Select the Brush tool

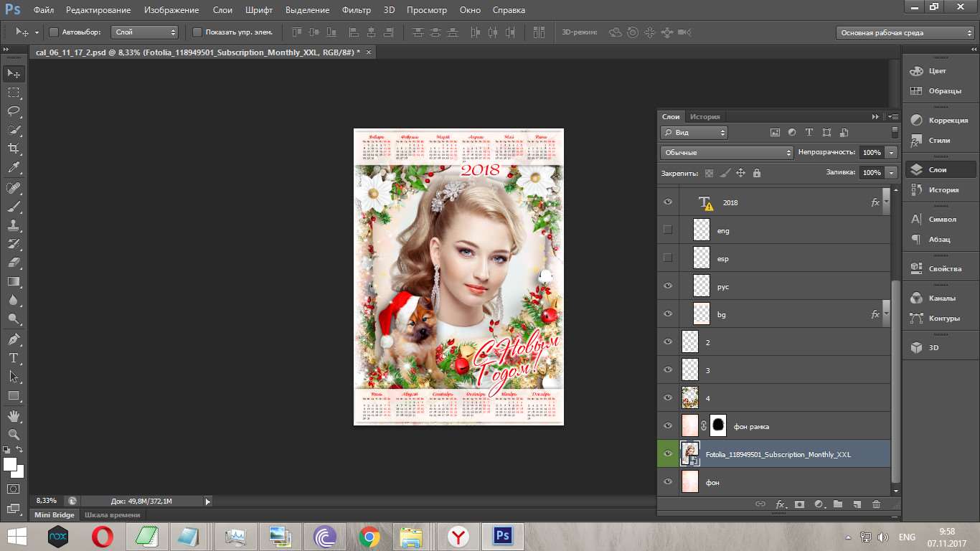coord(14,207)
